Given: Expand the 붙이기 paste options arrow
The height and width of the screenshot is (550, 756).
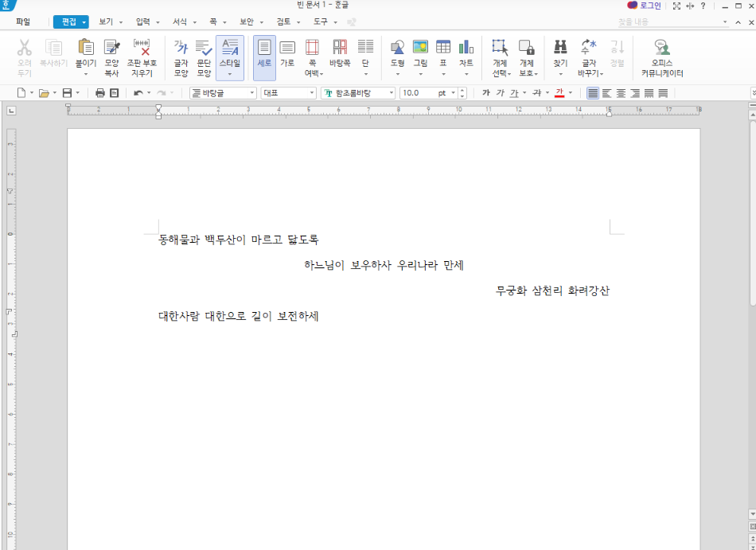Looking at the screenshot, I should pyautogui.click(x=86, y=74).
